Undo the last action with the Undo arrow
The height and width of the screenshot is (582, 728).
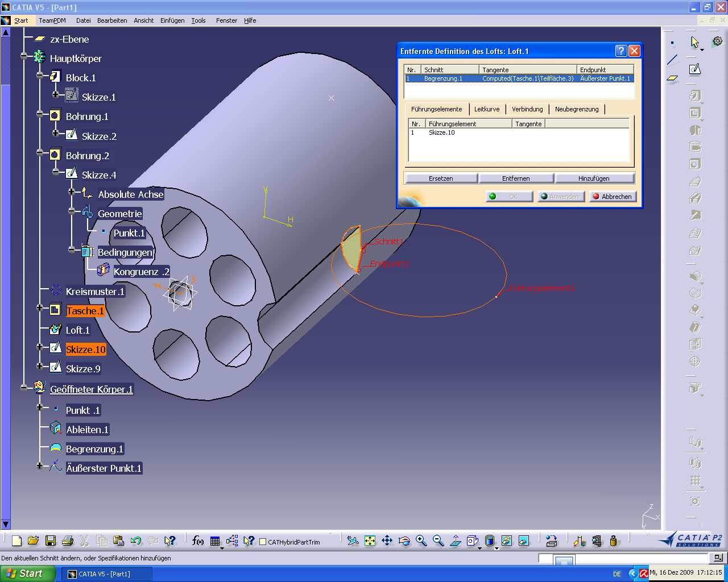pyautogui.click(x=136, y=541)
